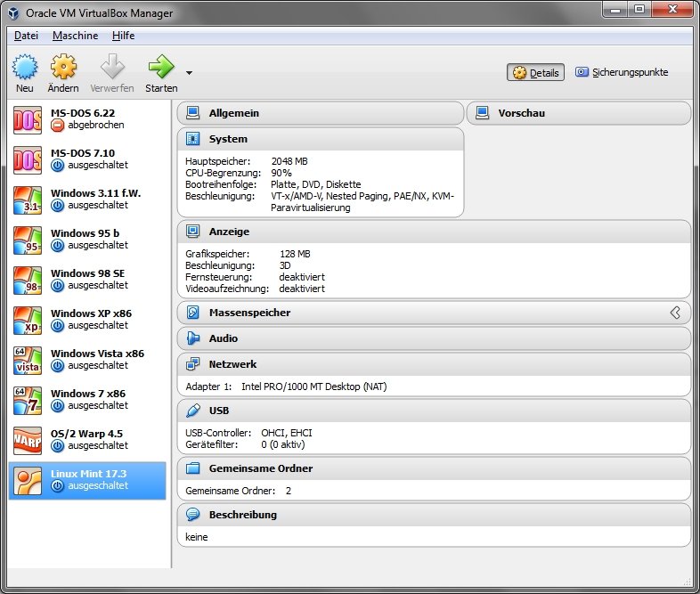Click the Vorschau section monitor icon
Image resolution: width=700 pixels, height=594 pixels.
point(482,113)
